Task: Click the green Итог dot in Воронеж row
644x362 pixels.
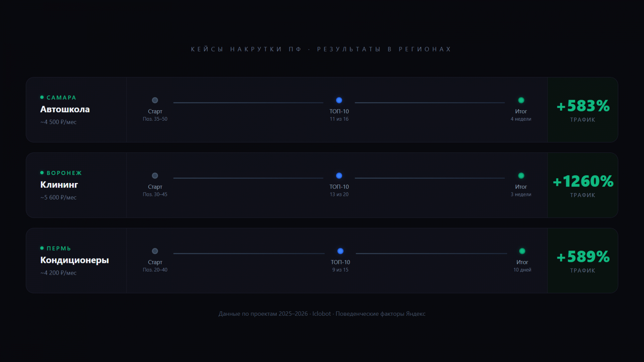Action: (x=521, y=176)
